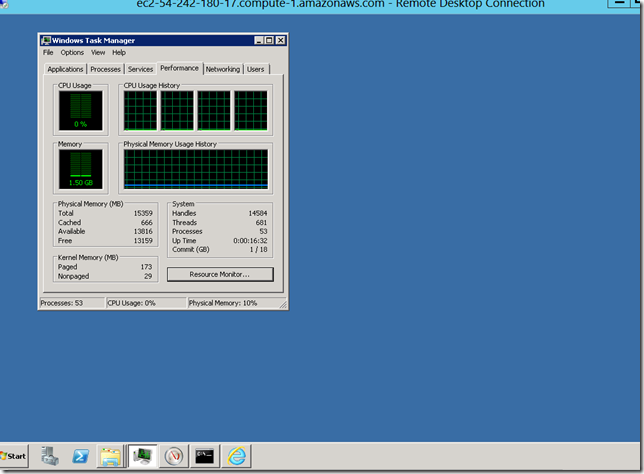Open Windows Explorer folder icon in taskbar

point(110,457)
